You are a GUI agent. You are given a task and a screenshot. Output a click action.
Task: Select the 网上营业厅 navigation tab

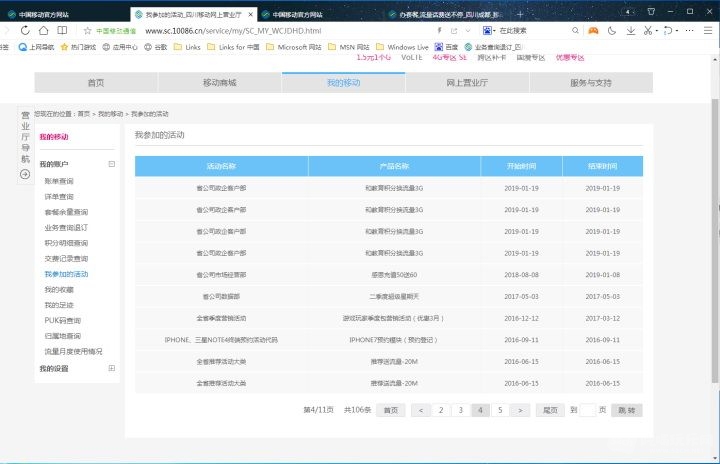coord(467,83)
